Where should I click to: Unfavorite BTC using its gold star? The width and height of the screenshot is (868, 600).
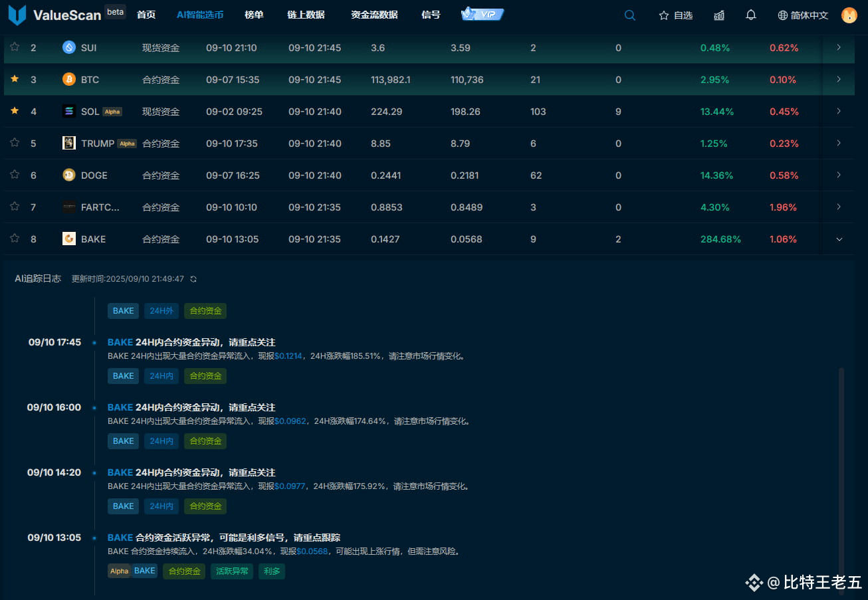click(15, 79)
